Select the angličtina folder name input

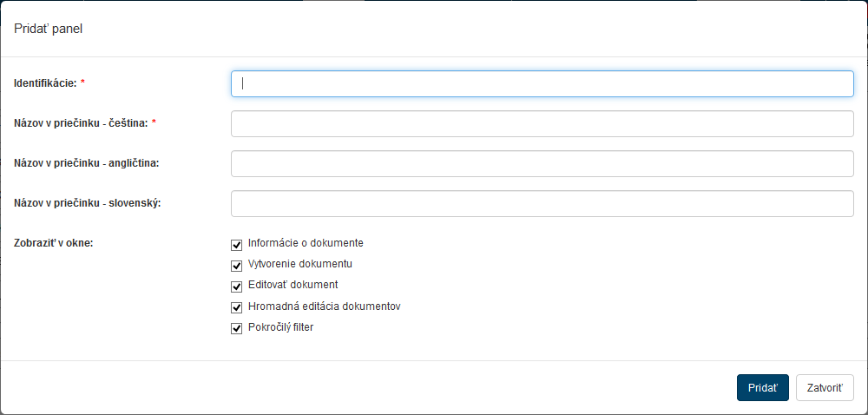coord(542,163)
